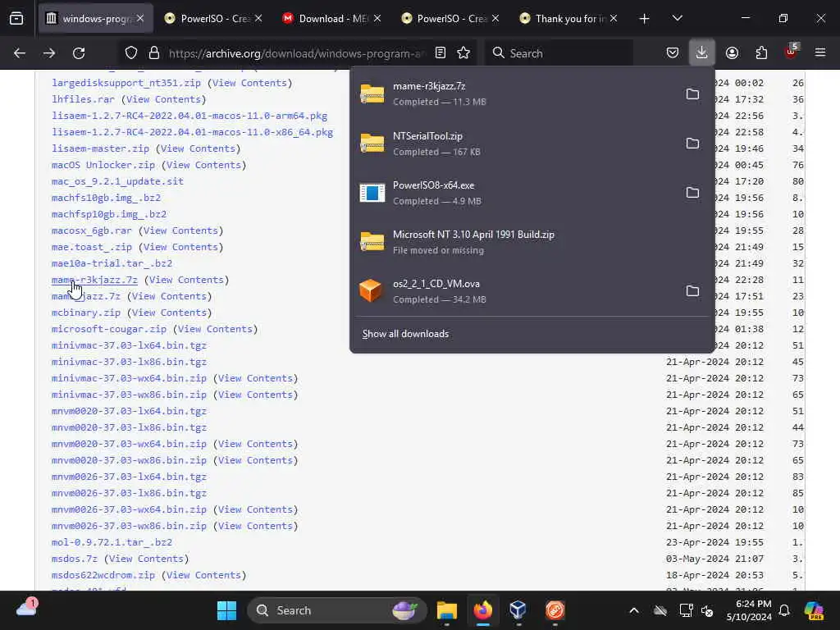Image resolution: width=840 pixels, height=630 pixels.
Task: Open the Windows Start menu
Action: 226,610
